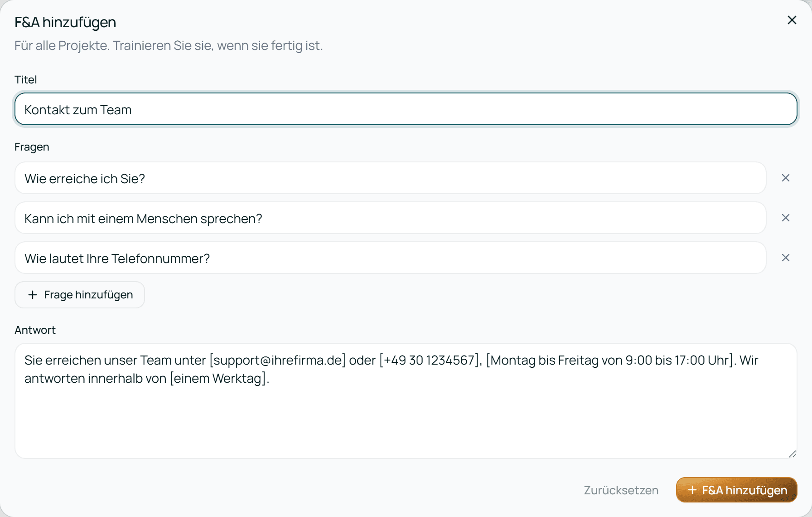The width and height of the screenshot is (812, 517).
Task: Edit the 'Wie lautet Ihre Telefonnummer?' field
Action: coord(391,258)
